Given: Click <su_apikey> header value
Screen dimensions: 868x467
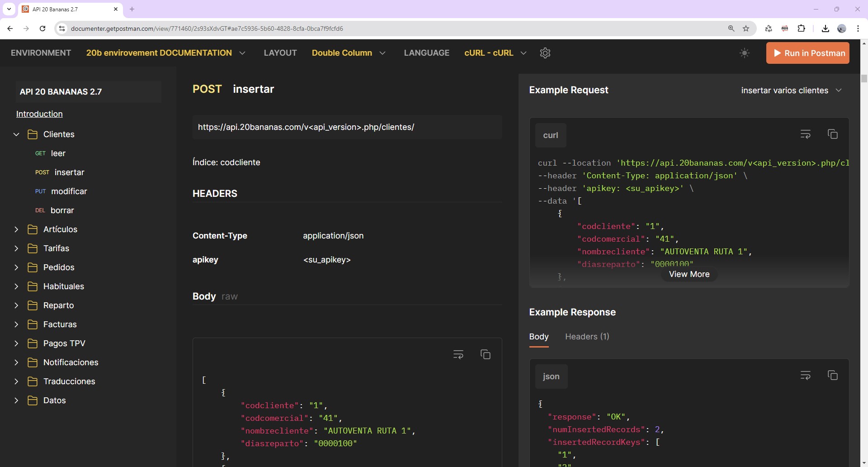Looking at the screenshot, I should click(x=327, y=260).
